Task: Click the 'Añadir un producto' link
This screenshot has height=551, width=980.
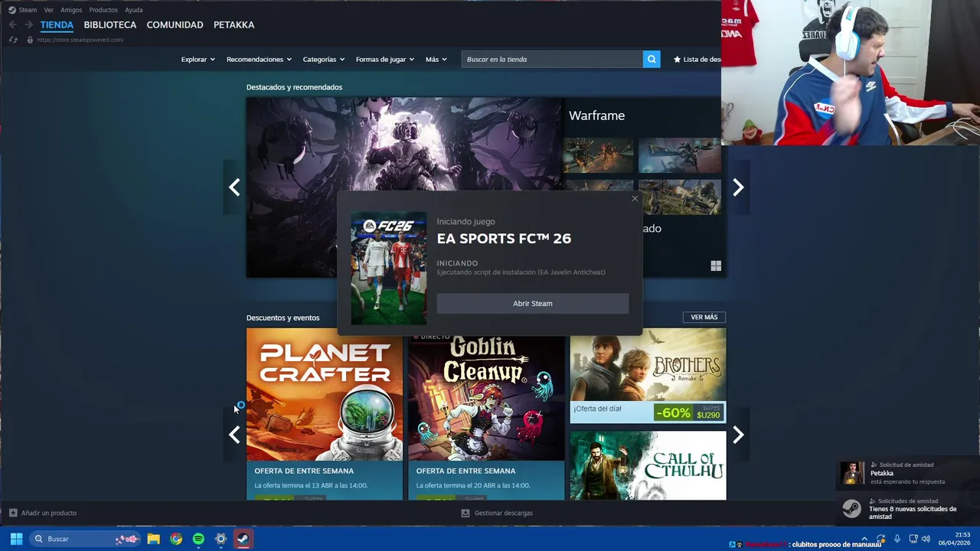Action: pos(49,513)
